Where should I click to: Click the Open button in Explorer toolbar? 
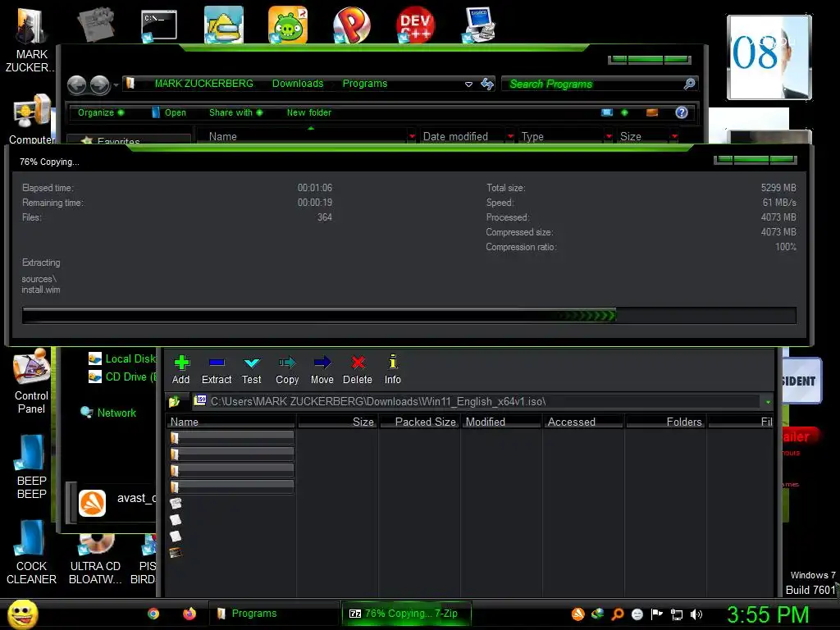169,112
